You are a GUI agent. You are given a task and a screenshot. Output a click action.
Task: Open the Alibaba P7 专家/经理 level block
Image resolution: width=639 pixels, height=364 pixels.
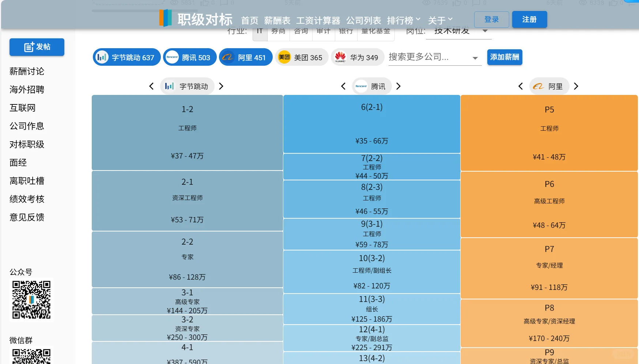549,268
